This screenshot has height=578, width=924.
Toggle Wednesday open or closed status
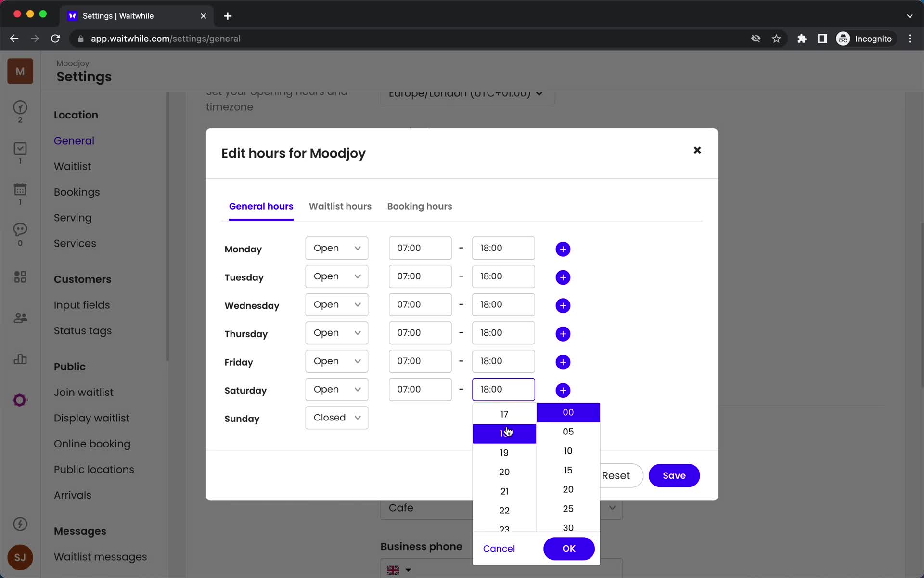[336, 304]
